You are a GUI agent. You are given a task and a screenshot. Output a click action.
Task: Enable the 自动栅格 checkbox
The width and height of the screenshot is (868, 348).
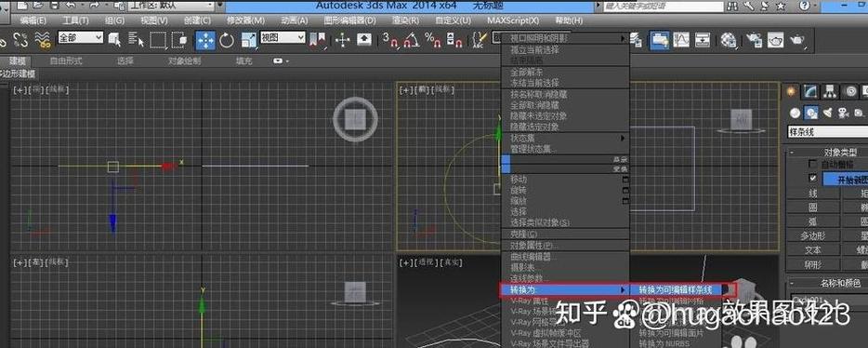[x=812, y=164]
